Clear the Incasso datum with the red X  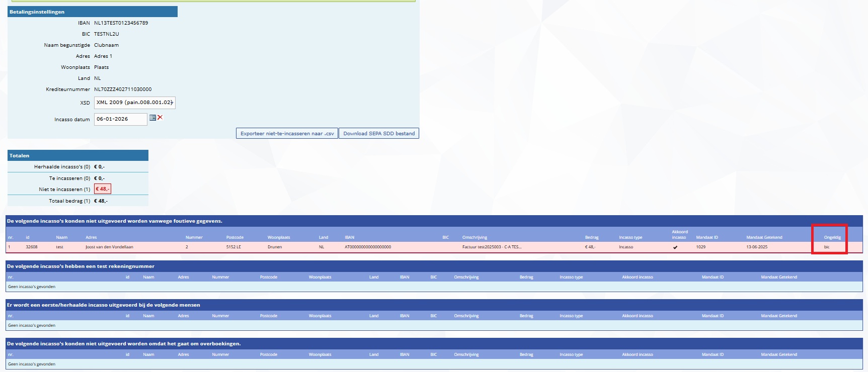point(160,118)
